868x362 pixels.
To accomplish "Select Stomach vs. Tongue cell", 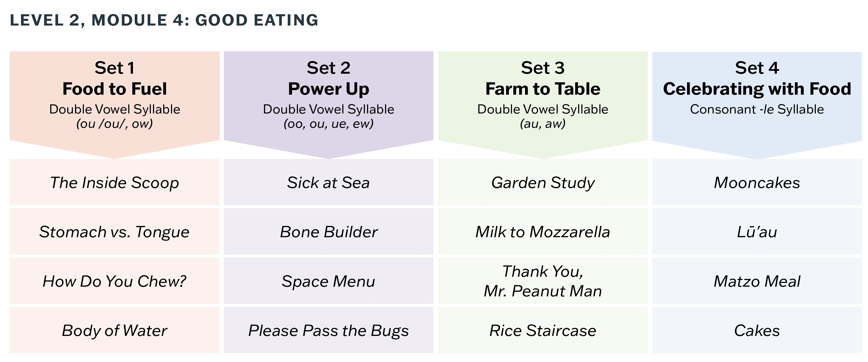I will (x=115, y=232).
